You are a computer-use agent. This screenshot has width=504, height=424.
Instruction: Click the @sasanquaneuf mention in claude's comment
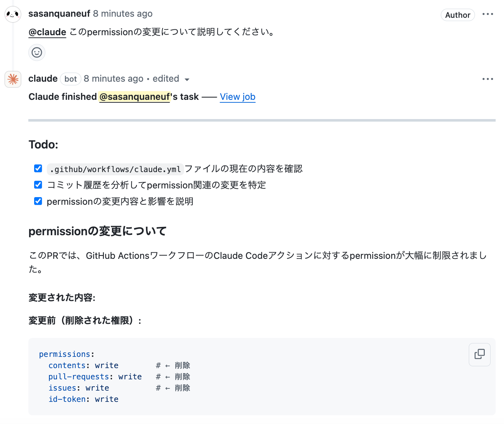tap(134, 97)
